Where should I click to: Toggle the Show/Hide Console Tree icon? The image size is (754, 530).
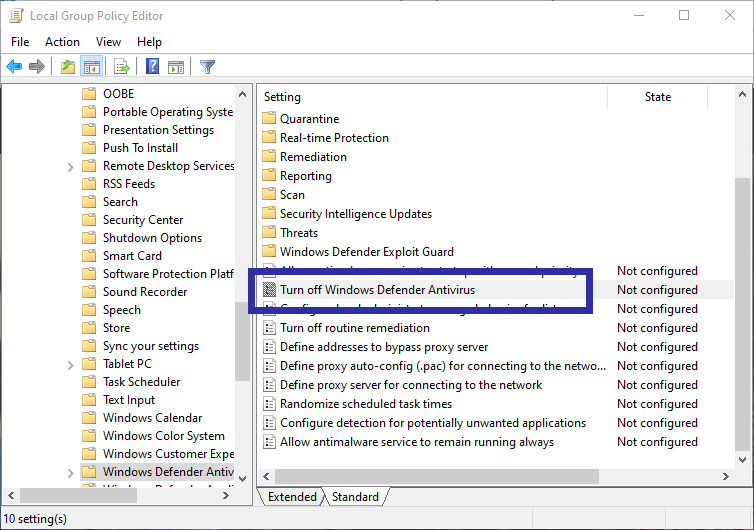91,66
